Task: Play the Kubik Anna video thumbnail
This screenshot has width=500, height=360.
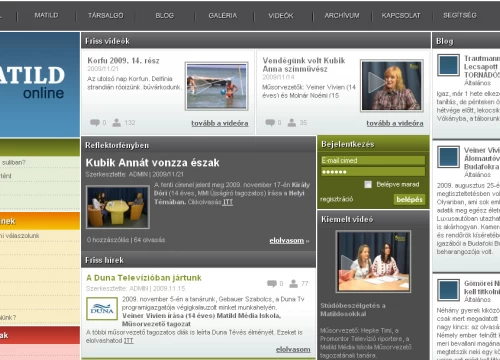Action: 392,85
